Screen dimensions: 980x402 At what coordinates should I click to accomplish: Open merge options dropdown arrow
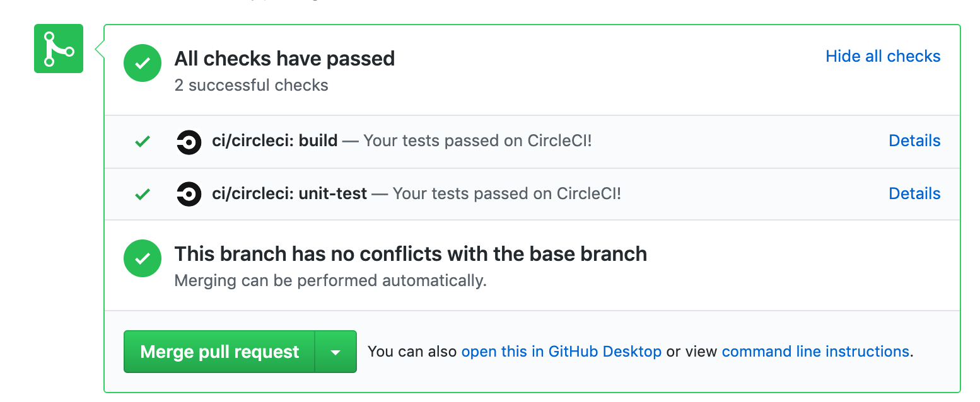335,352
